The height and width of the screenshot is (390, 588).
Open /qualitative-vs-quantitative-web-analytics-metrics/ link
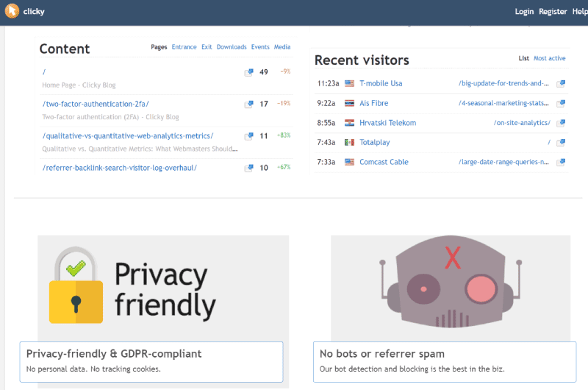point(128,136)
